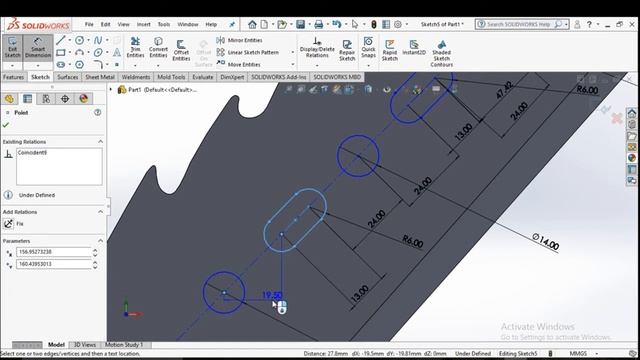Click the Home icon in top toolbar
Screen dimensions: 640x360
click(252, 24)
